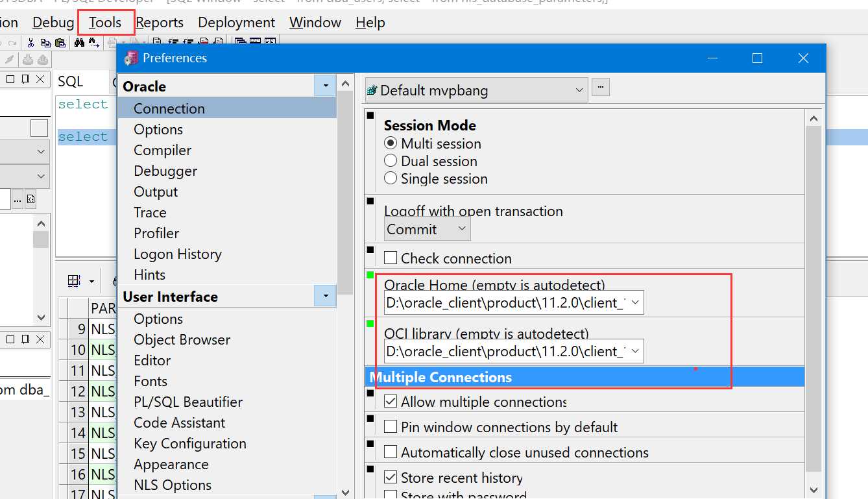868x499 pixels.
Task: Open the Deployment menu
Action: (237, 22)
